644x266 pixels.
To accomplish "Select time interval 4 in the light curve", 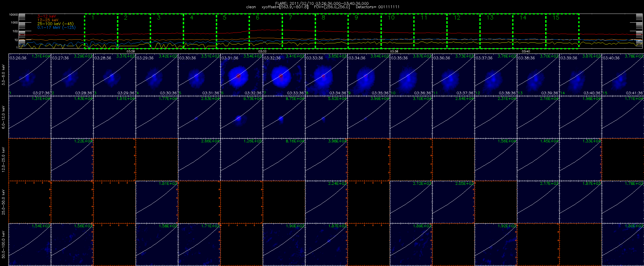I will pos(200,31).
